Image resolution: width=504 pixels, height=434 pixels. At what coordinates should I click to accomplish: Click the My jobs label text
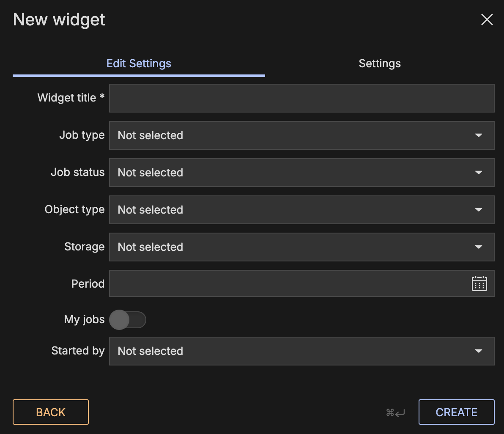pos(84,319)
